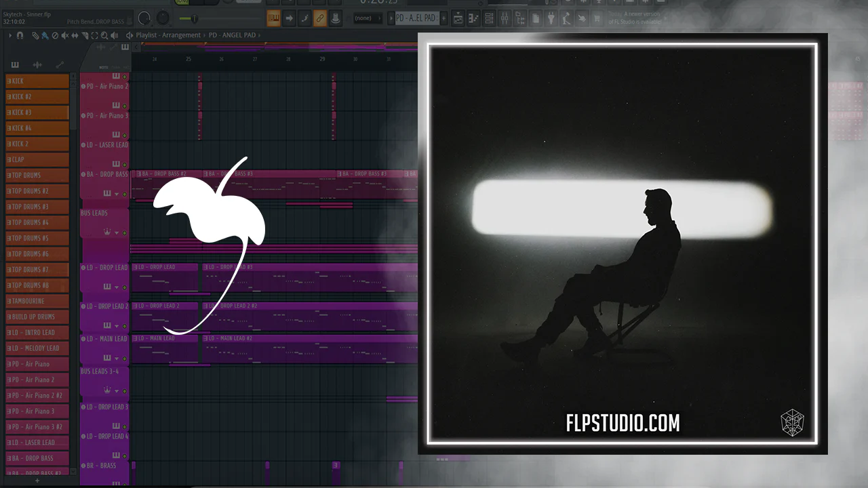The width and height of the screenshot is (868, 488).
Task: Collapse the LD - DROP LEAD track arrow
Action: (117, 287)
